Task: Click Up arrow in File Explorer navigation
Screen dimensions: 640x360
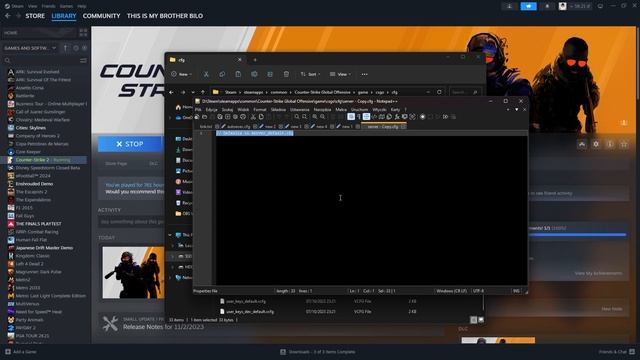Action: coord(203,92)
